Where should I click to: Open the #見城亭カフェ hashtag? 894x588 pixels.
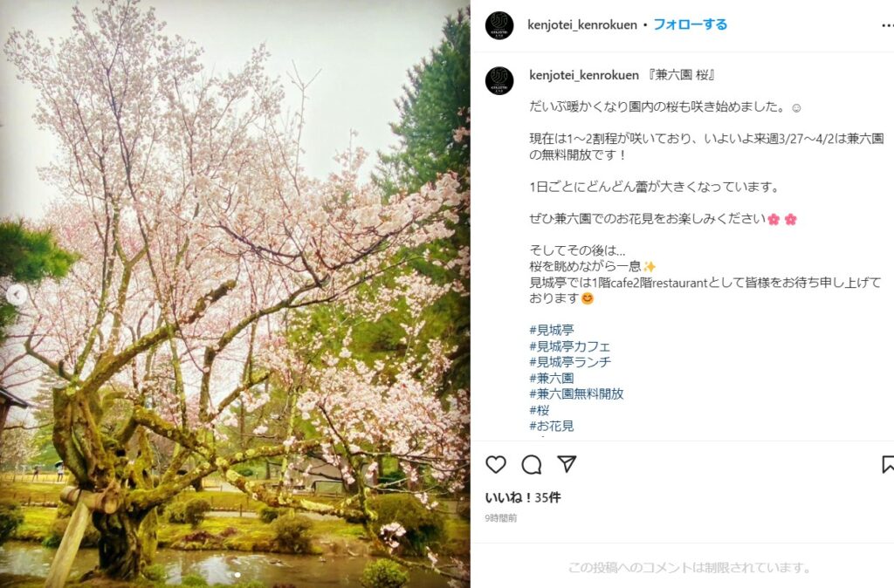pos(569,345)
